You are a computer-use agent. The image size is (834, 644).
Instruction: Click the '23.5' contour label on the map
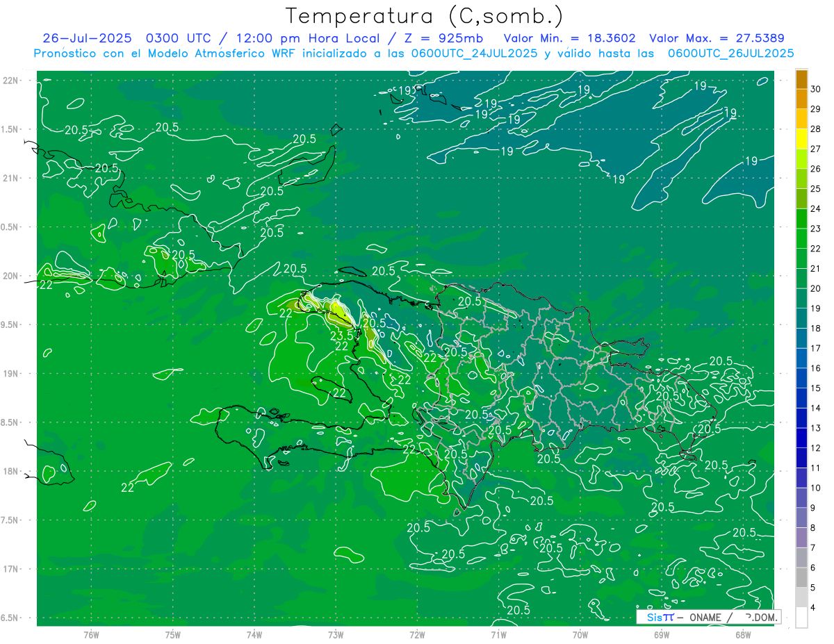342,336
